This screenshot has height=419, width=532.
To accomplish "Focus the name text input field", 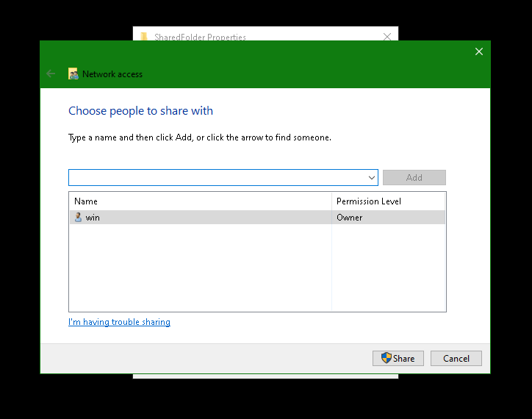I will click(217, 178).
